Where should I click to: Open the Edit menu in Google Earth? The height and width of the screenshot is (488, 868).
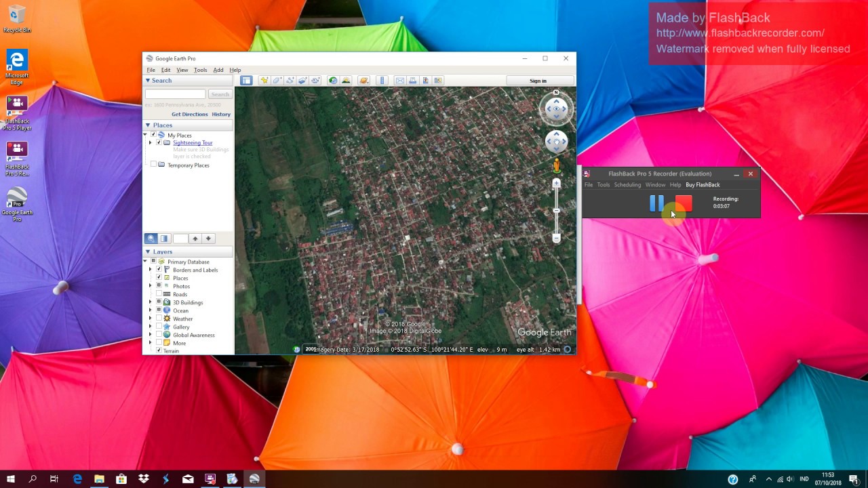pyautogui.click(x=165, y=70)
